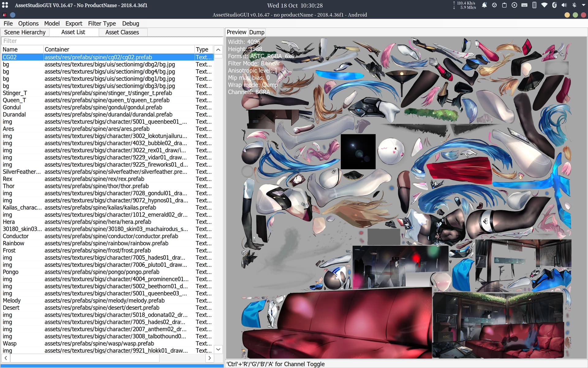Image resolution: width=588 pixels, height=368 pixels.
Task: Open the Debug menu
Action: click(130, 23)
